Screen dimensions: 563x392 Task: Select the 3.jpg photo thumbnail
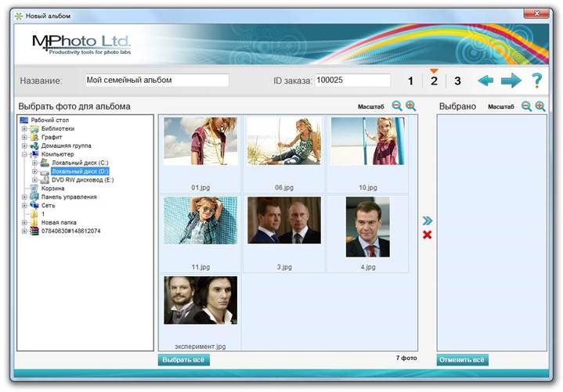[x=284, y=220]
